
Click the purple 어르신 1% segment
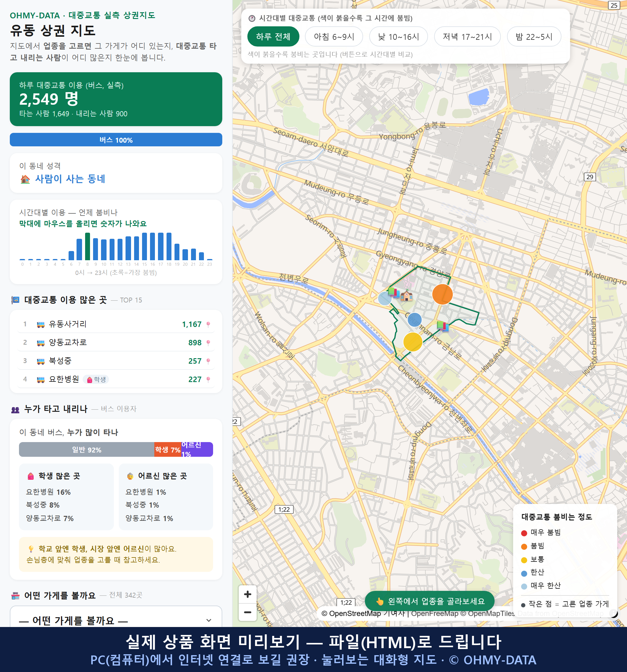point(197,449)
